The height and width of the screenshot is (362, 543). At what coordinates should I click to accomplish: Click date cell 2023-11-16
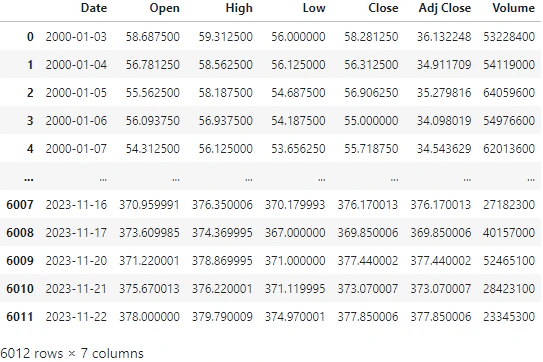tap(76, 205)
